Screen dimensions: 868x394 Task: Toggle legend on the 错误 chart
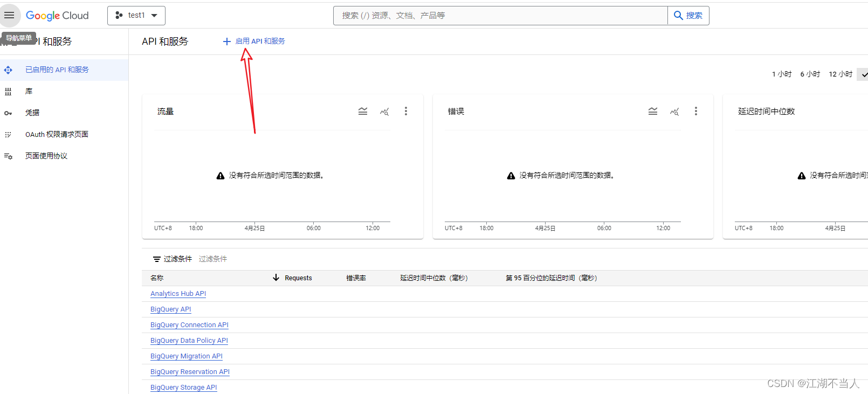point(653,111)
